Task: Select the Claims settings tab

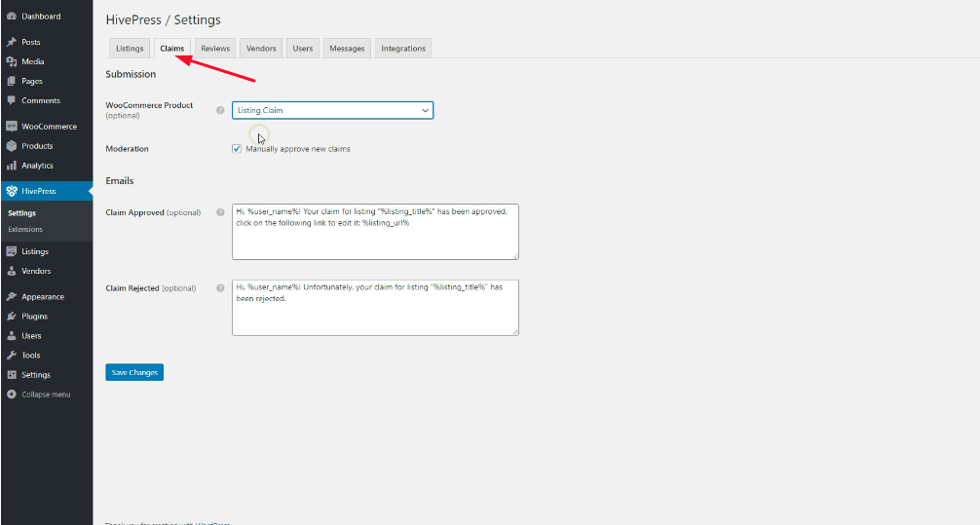Action: click(171, 48)
